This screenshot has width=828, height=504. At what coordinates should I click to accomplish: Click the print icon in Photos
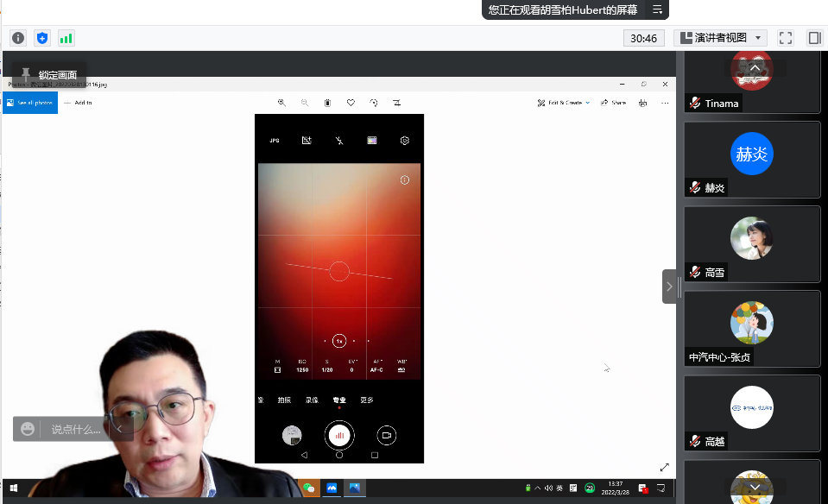[642, 103]
